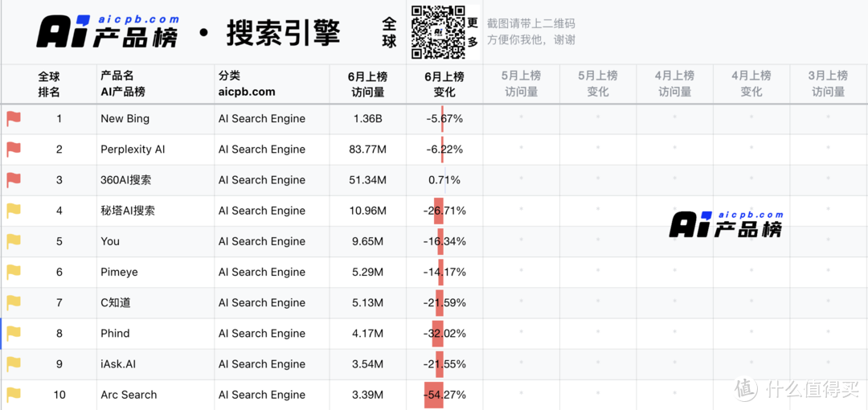868x410 pixels.
Task: Click the 1.36B visits value
Action: [x=368, y=118]
